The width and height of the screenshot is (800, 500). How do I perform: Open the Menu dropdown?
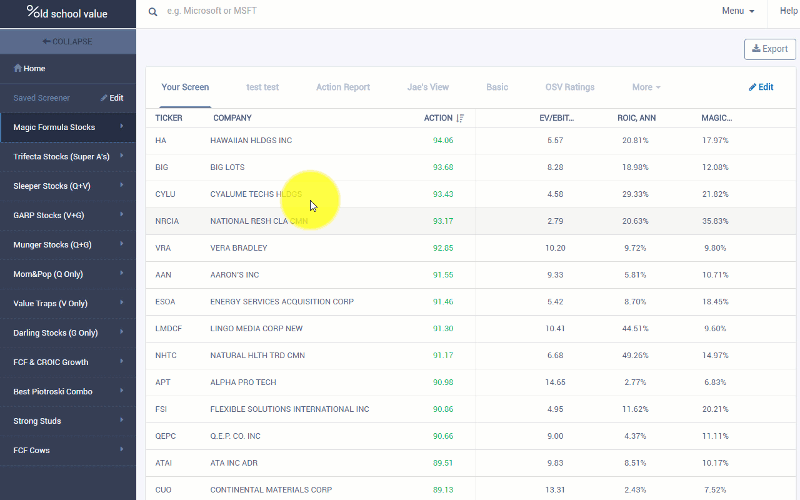(738, 11)
